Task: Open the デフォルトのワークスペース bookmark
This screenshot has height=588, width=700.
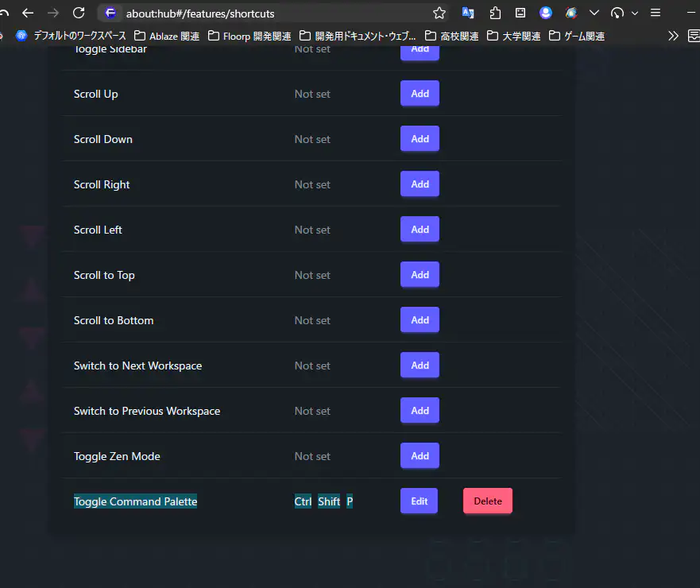Action: [x=71, y=36]
